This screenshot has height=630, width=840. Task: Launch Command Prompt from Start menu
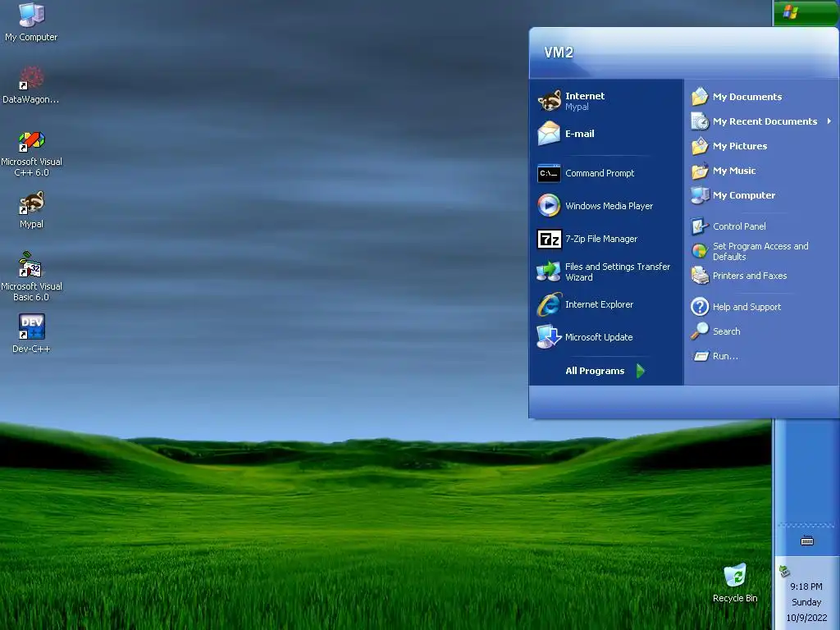point(606,173)
